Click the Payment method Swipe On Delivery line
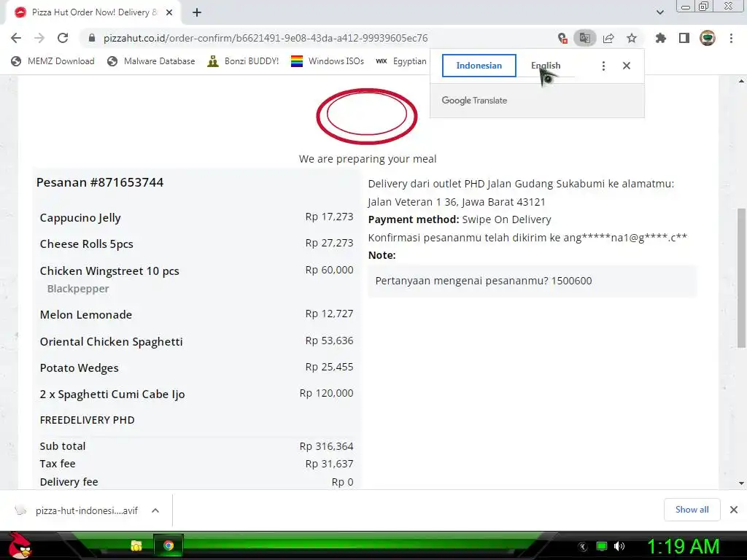This screenshot has height=560, width=747. 460,219
